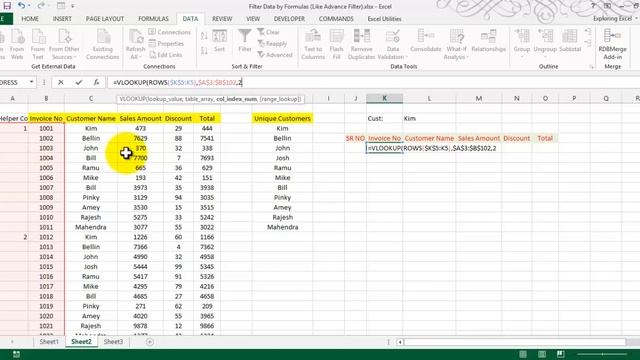This screenshot has height=360, width=640.
Task: Click the SR NO header cell
Action: [355, 138]
